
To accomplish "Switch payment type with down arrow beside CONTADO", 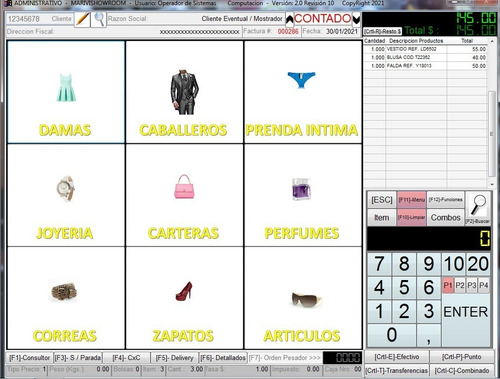I will point(356,19).
